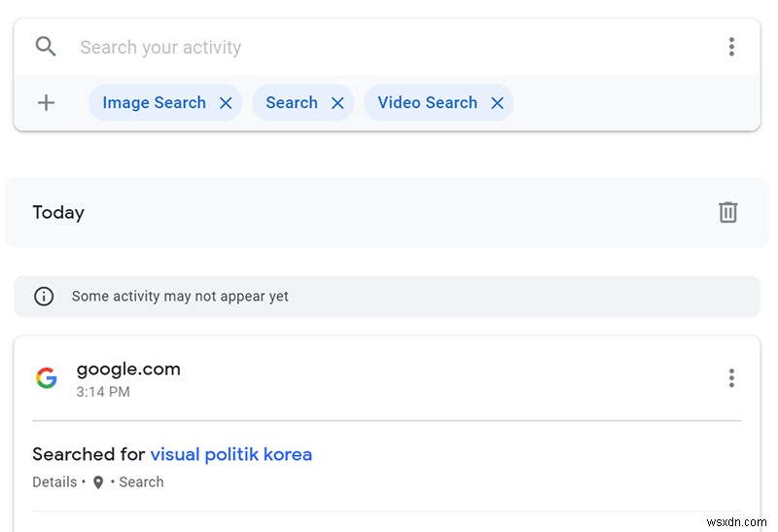Delete today's activity with trash icon
The height and width of the screenshot is (532, 778).
pyautogui.click(x=727, y=212)
